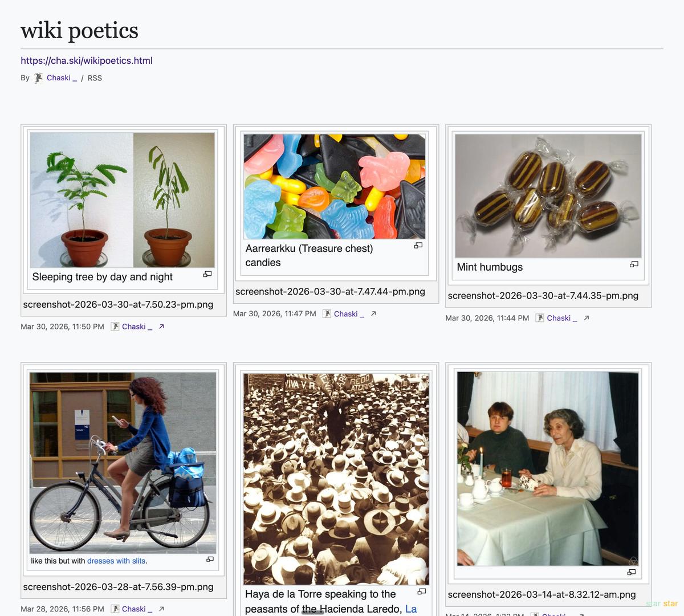The image size is (684, 616).
Task: Open the Sleeping tree plant thumbnail
Action: (123, 200)
